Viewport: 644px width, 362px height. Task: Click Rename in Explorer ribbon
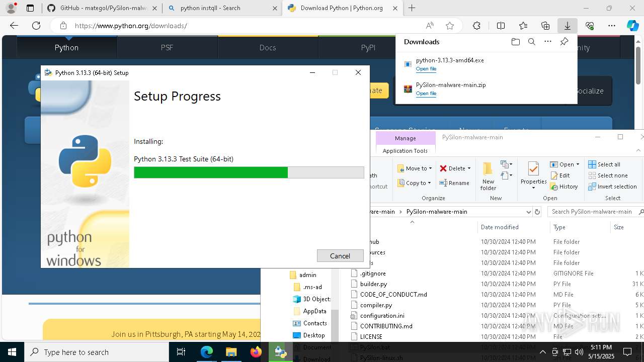[454, 183]
